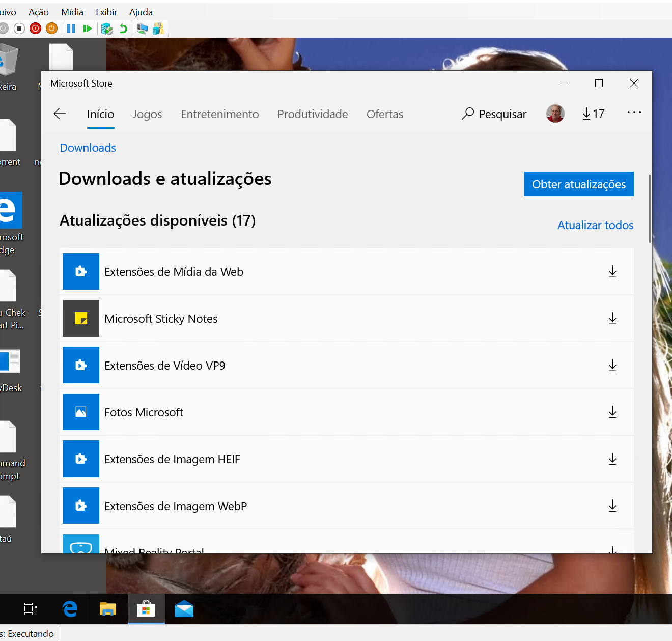The height and width of the screenshot is (641, 672).
Task: Click the Hyper-V checkpoint icon
Action: tap(107, 29)
